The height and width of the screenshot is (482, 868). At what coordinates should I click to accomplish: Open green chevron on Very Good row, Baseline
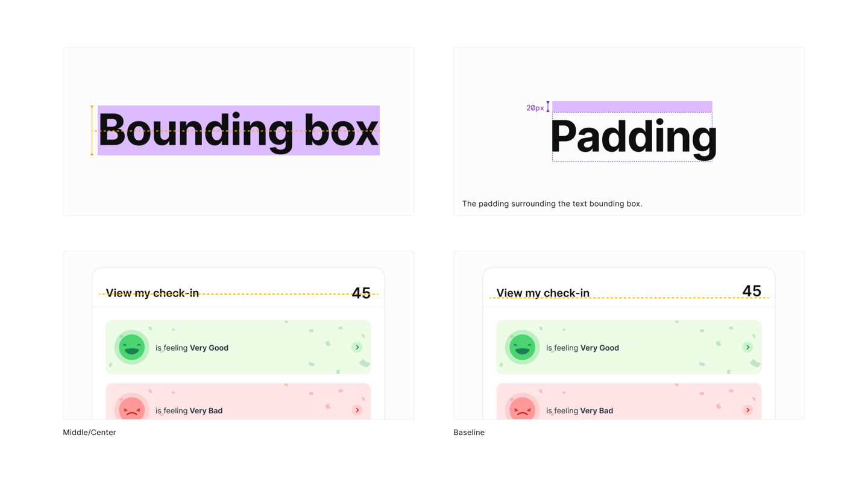pos(747,347)
